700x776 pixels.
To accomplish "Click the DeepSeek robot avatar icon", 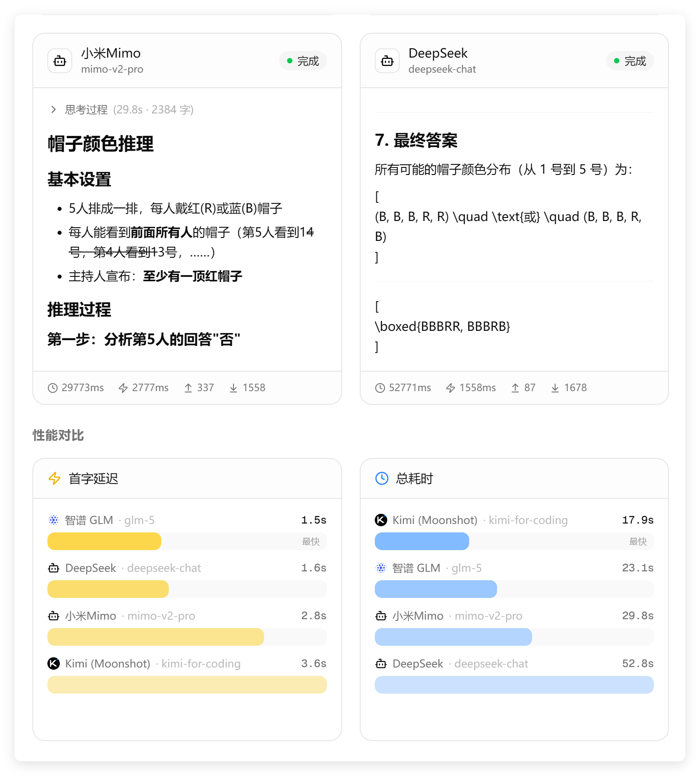I will coord(387,61).
